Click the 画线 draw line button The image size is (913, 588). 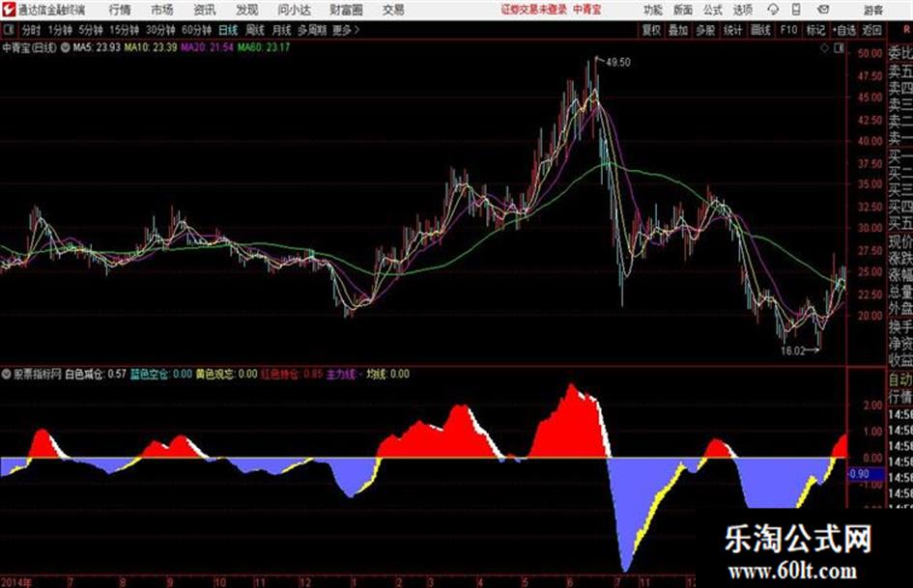pyautogui.click(x=760, y=30)
